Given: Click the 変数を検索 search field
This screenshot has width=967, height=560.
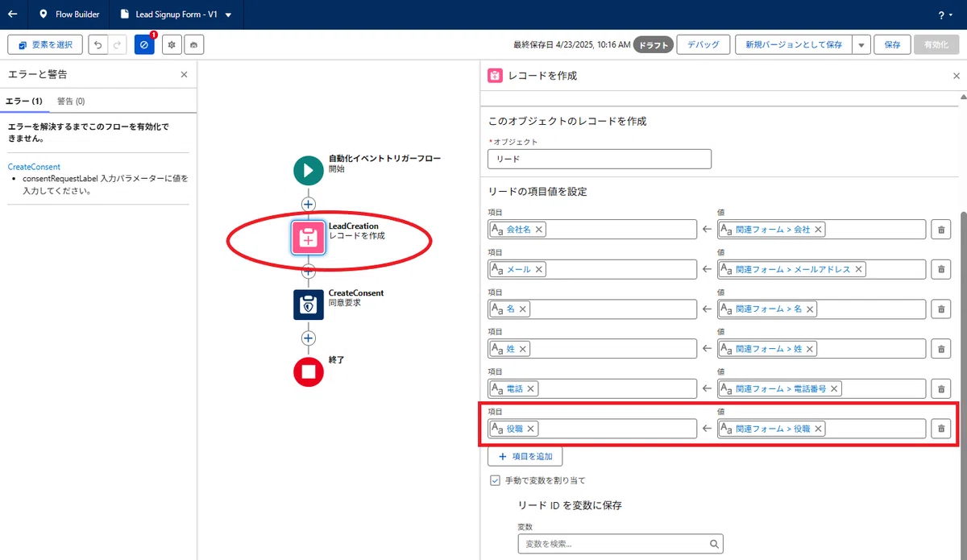Looking at the screenshot, I should 620,544.
